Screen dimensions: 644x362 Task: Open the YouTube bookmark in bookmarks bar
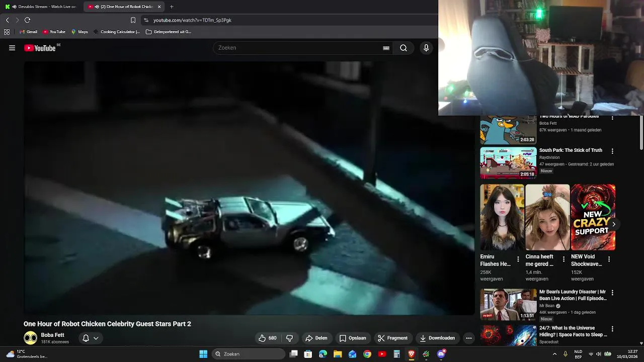coord(54,32)
